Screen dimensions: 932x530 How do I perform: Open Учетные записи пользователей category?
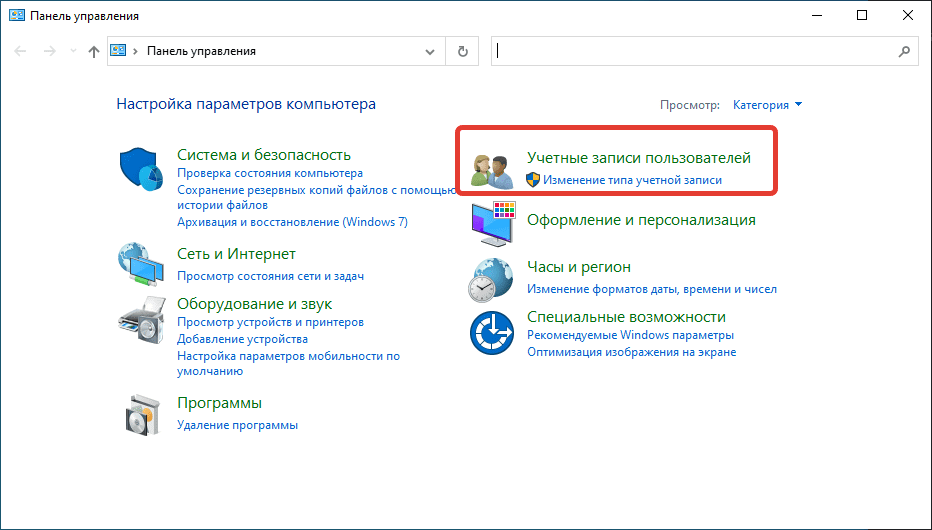click(x=639, y=157)
